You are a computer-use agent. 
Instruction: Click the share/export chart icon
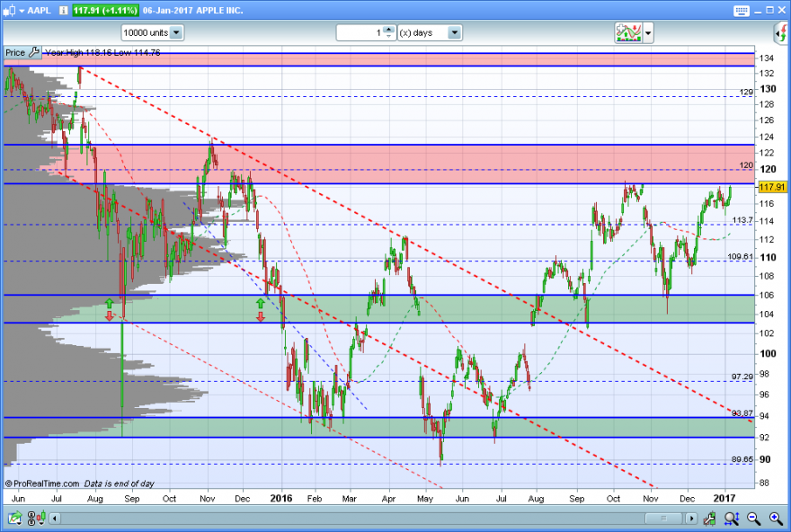coord(14,518)
